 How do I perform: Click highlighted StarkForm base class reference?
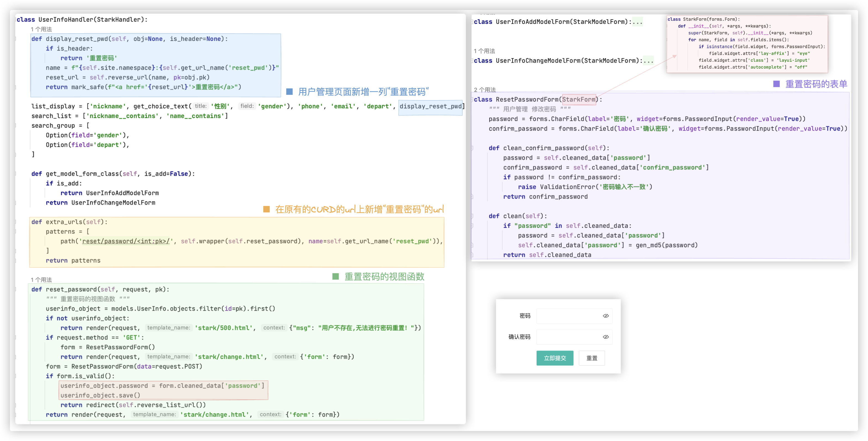tap(579, 100)
